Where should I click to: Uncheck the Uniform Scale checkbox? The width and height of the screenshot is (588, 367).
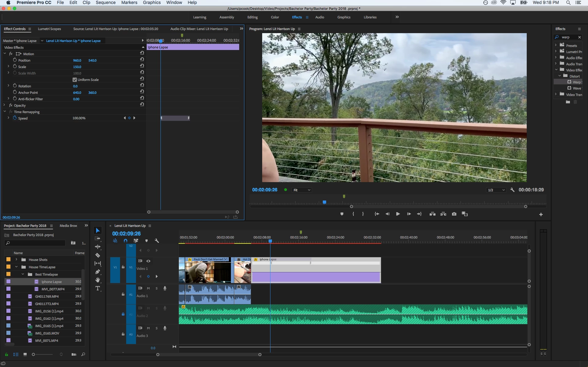tap(75, 80)
